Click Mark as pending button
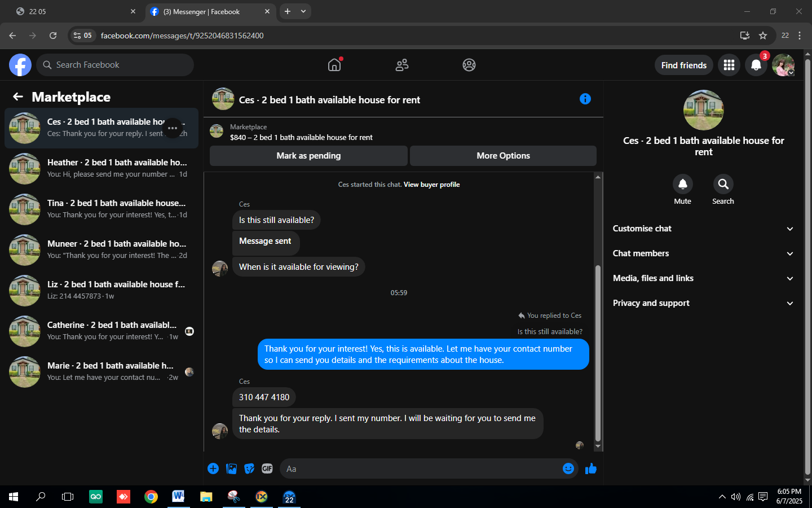The width and height of the screenshot is (812, 508). coord(308,156)
